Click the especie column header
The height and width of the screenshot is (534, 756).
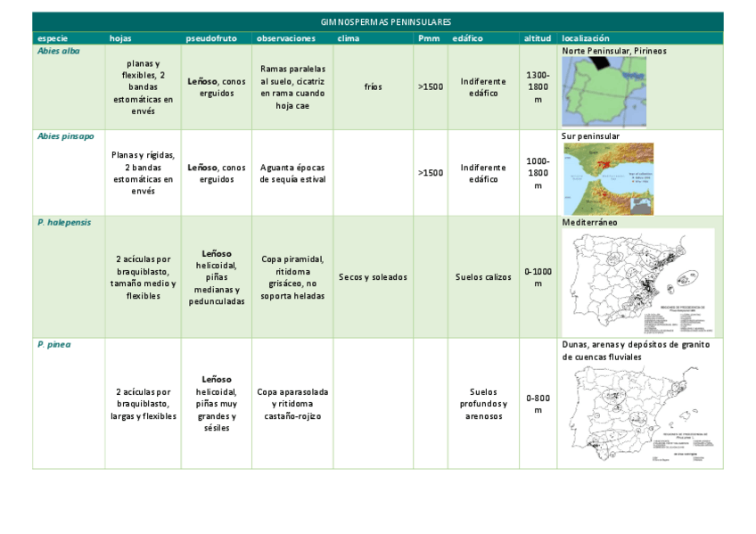[52, 38]
